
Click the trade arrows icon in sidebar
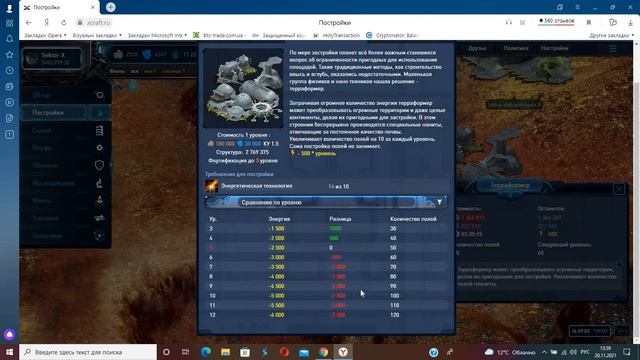[99, 218]
